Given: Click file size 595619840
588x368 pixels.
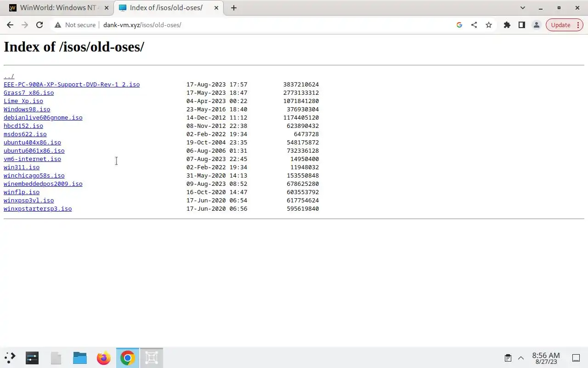Looking at the screenshot, I should tap(303, 208).
